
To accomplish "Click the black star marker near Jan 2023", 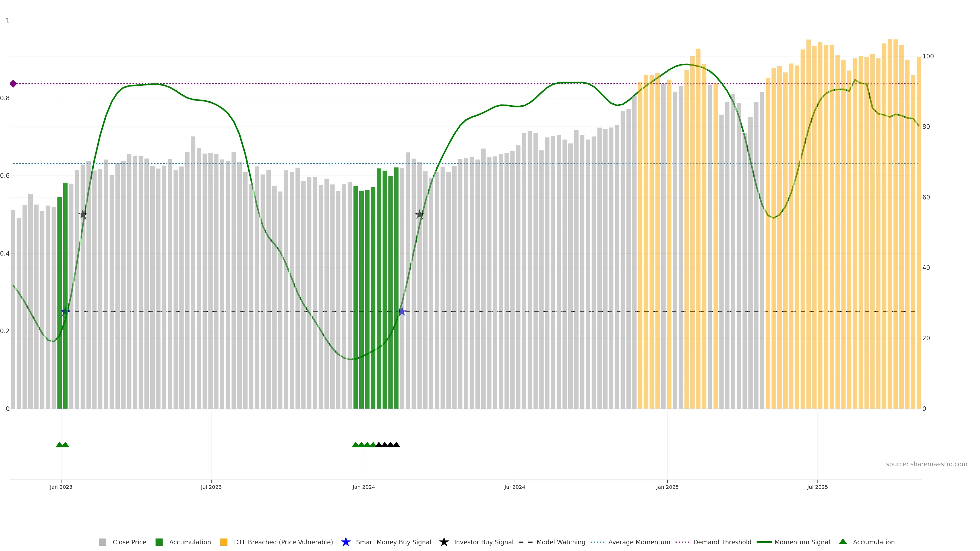I will tap(82, 215).
